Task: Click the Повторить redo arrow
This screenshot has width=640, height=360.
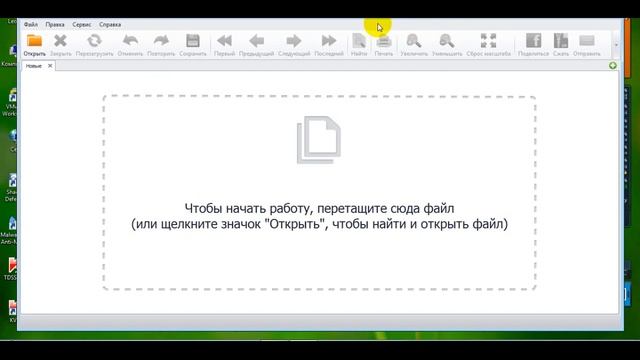Action: click(x=161, y=41)
